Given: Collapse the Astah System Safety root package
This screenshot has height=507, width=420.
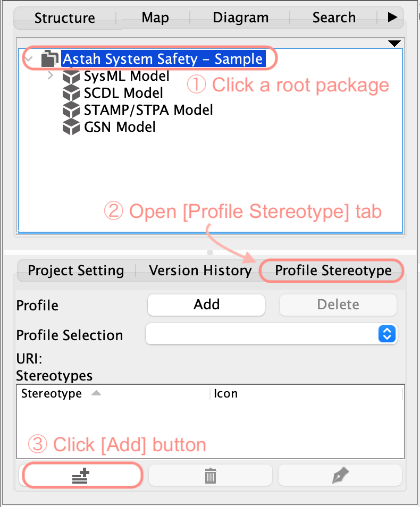Looking at the screenshot, I should (29, 59).
